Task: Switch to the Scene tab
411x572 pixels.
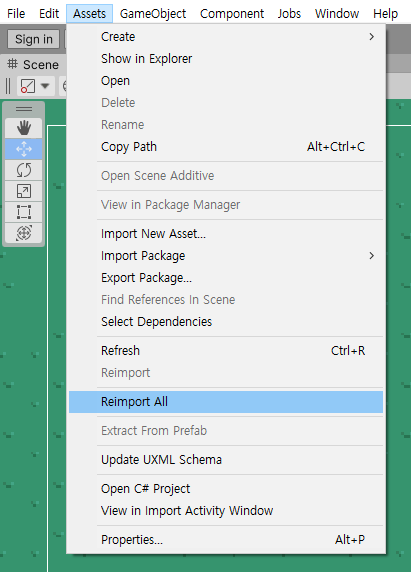Action: 33,65
